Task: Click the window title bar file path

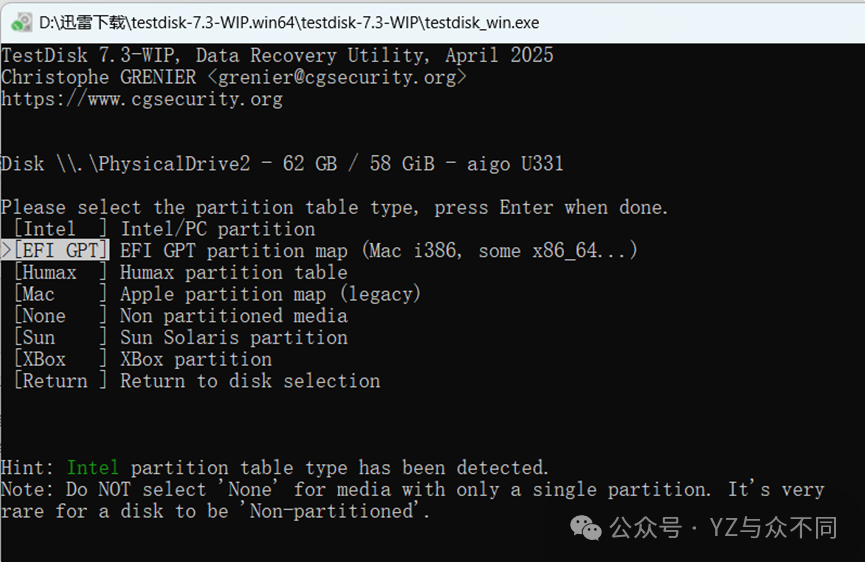Action: tap(289, 22)
